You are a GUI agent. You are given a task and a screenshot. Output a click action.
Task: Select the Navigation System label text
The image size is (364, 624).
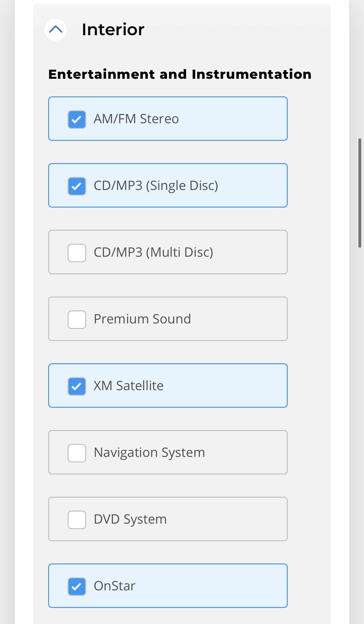point(149,453)
